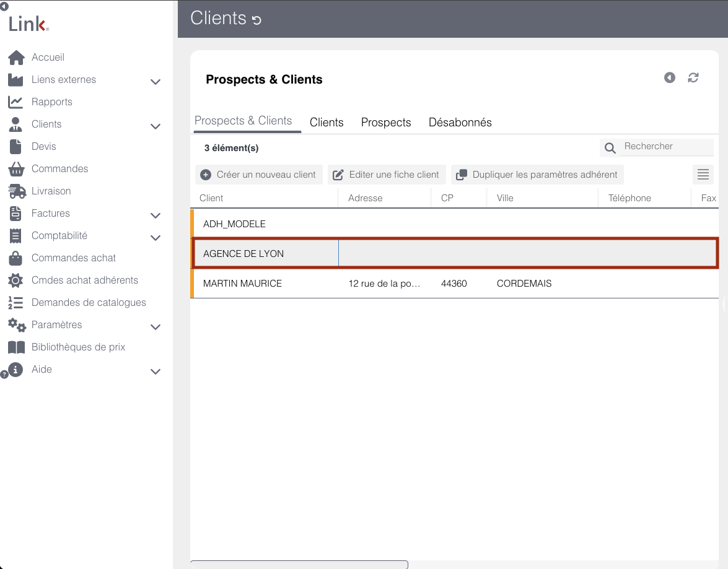Click the Commandes basket icon

tap(16, 169)
